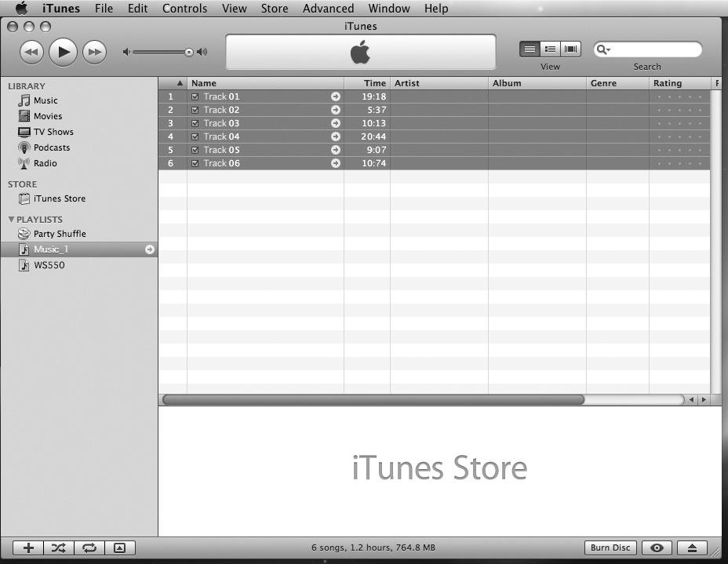The image size is (728, 564).
Task: Set rating stars for Track 01
Action: [x=679, y=97]
